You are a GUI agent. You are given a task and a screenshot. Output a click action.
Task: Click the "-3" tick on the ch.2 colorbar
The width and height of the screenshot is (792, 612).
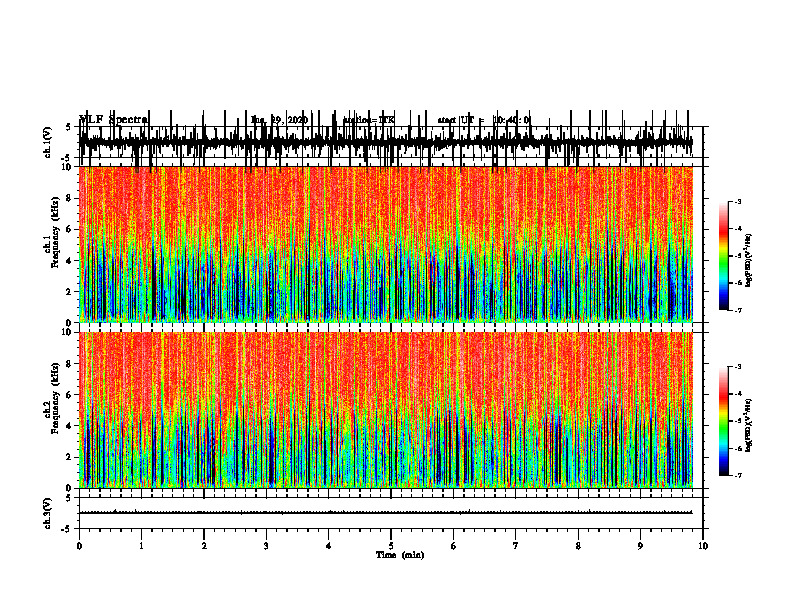click(737, 367)
